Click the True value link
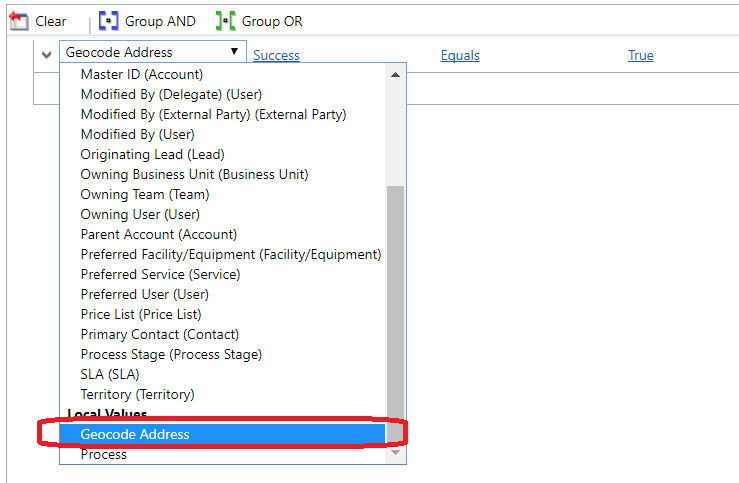Screen dimensions: 739x483 click(x=641, y=55)
